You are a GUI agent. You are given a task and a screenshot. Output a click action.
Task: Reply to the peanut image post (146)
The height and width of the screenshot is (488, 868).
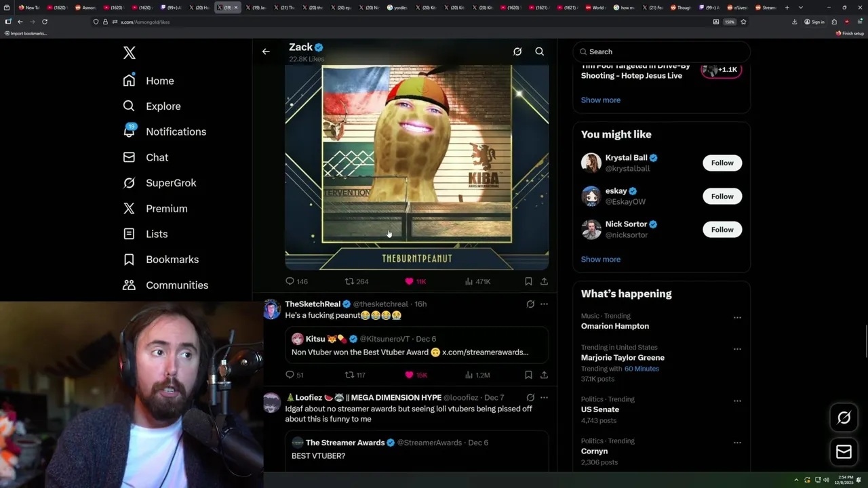[296, 281]
